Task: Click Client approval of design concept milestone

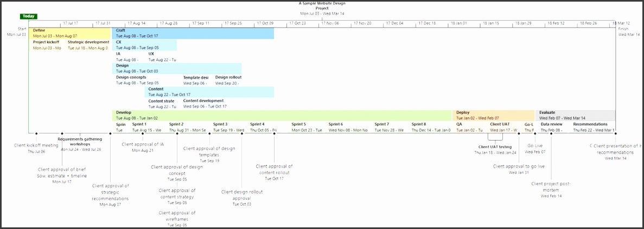Action: (177, 173)
